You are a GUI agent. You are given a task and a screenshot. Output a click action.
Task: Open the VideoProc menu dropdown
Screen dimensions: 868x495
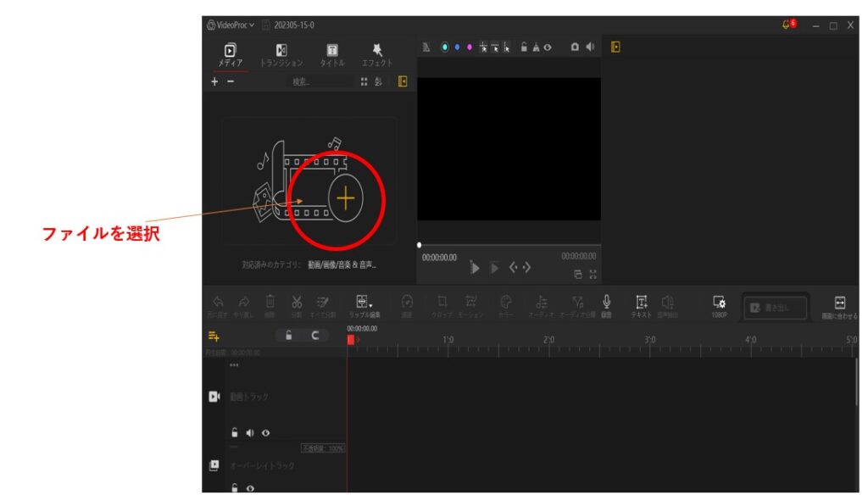pyautogui.click(x=231, y=25)
